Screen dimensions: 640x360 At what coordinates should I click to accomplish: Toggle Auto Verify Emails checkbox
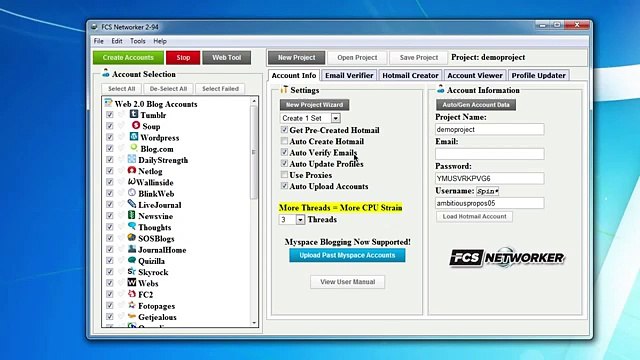click(284, 152)
